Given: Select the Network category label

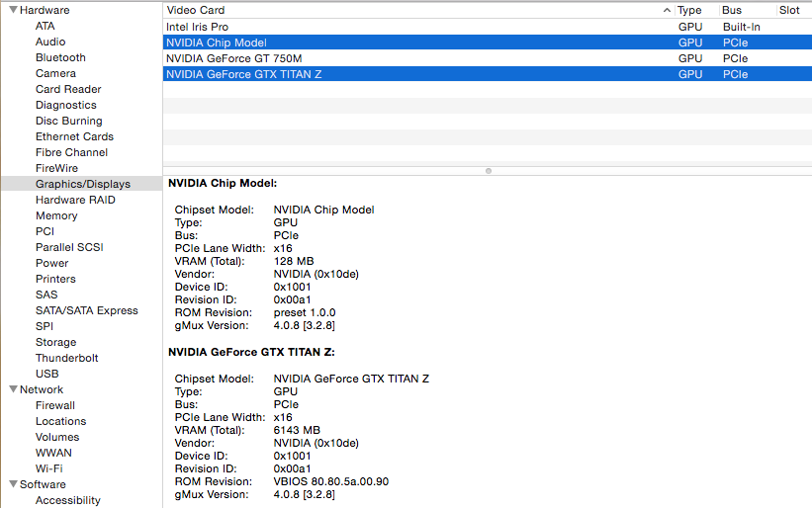Looking at the screenshot, I should click(42, 389).
